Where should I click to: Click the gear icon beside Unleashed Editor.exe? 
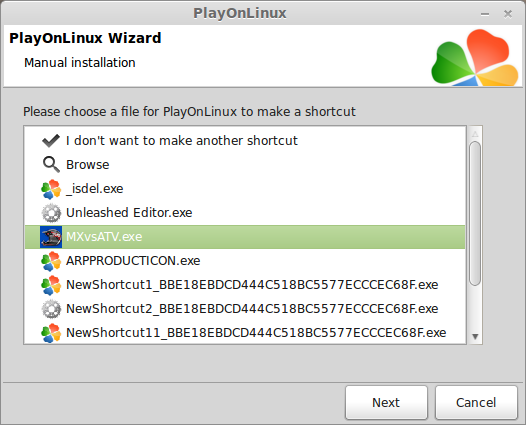pyautogui.click(x=51, y=213)
